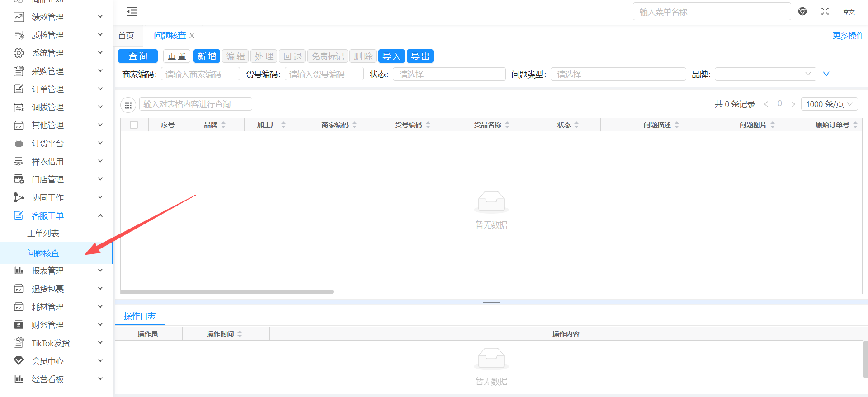868x397 pixels.
Task: Open the 品牌 filter dropdown
Action: point(765,74)
